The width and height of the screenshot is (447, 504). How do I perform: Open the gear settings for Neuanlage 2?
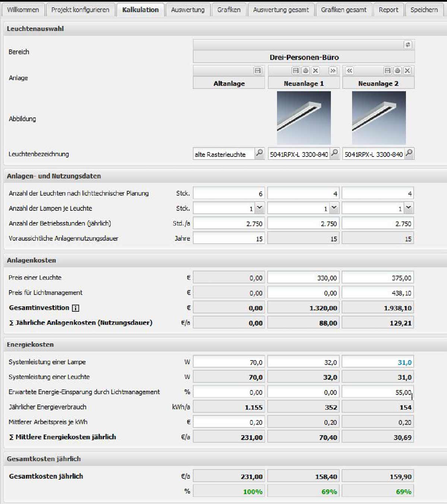(397, 71)
